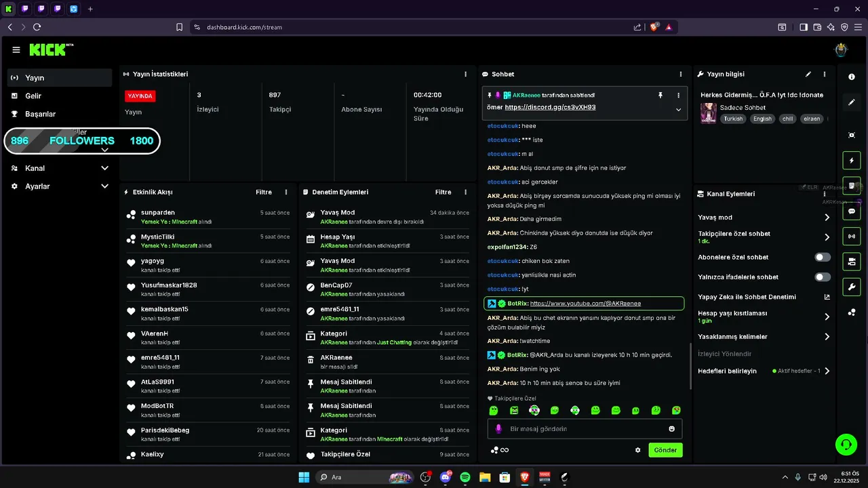868x488 pixels.
Task: Open Hedefleri belirleyin arrow
Action: tap(827, 371)
